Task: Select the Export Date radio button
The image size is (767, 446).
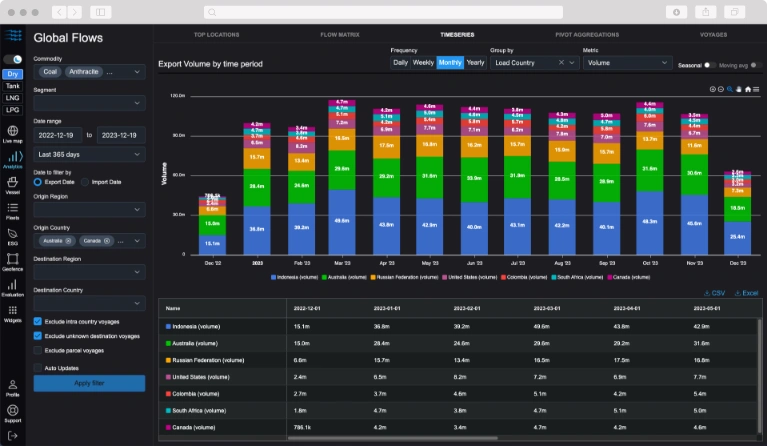Action: (x=38, y=182)
